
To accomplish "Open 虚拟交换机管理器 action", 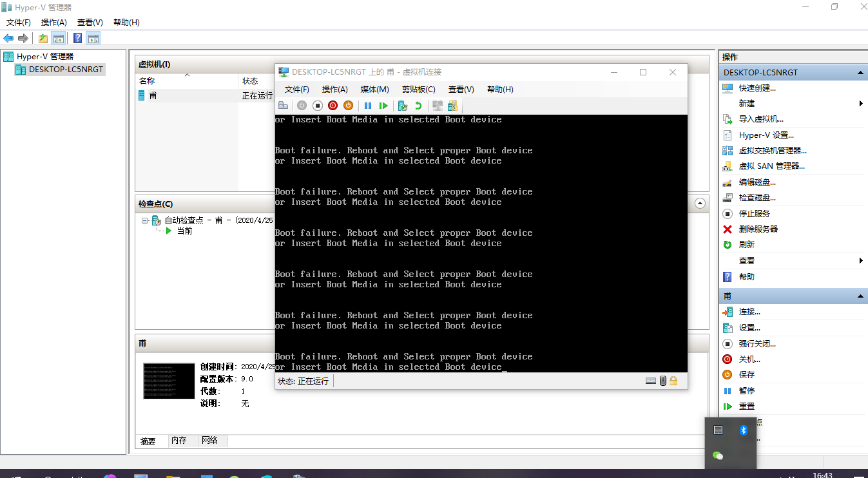I will pyautogui.click(x=773, y=151).
